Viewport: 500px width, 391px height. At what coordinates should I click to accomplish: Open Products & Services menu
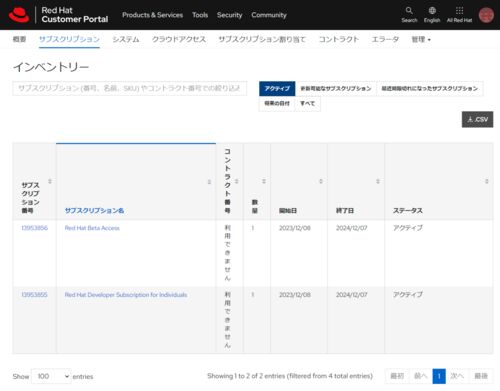click(x=152, y=15)
